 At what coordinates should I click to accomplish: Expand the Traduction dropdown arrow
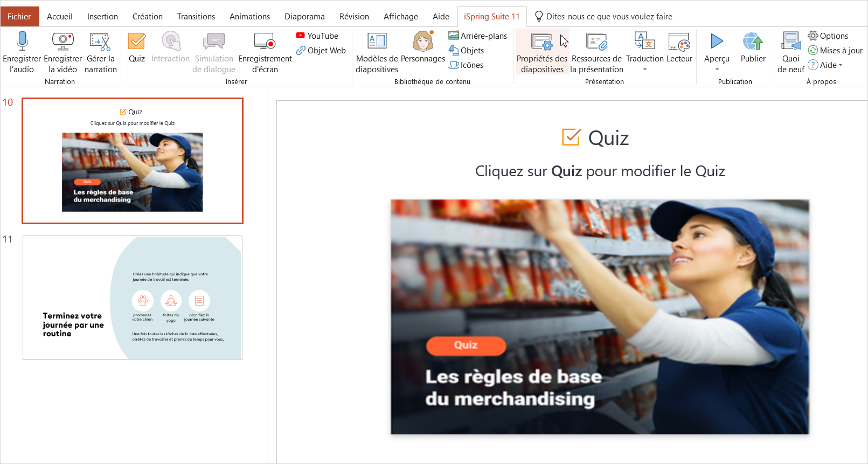click(645, 70)
